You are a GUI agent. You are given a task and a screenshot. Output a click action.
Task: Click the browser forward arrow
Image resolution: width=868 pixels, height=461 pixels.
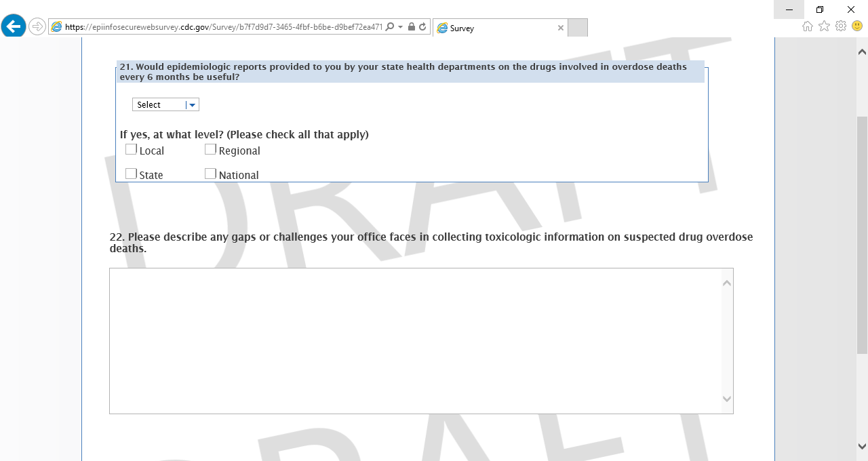(37, 27)
